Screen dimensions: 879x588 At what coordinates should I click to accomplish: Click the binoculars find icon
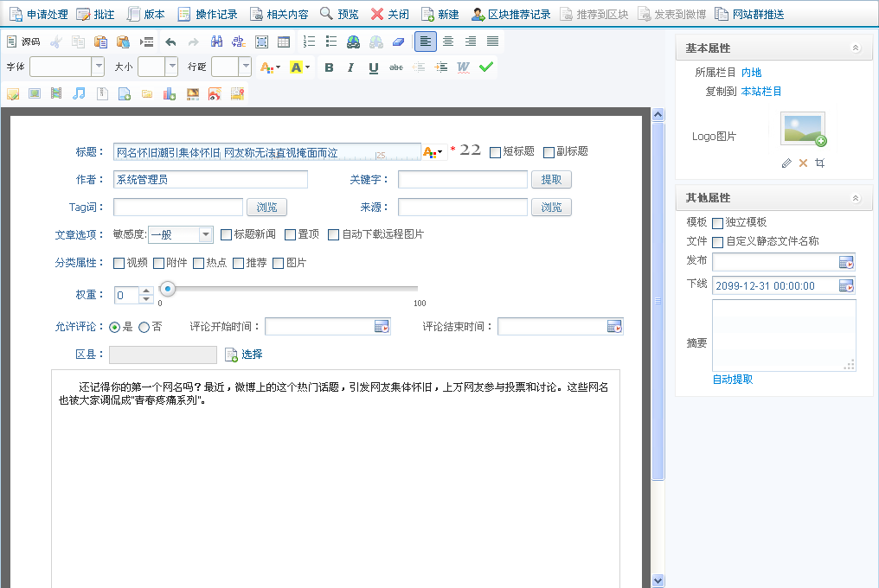pyautogui.click(x=216, y=42)
